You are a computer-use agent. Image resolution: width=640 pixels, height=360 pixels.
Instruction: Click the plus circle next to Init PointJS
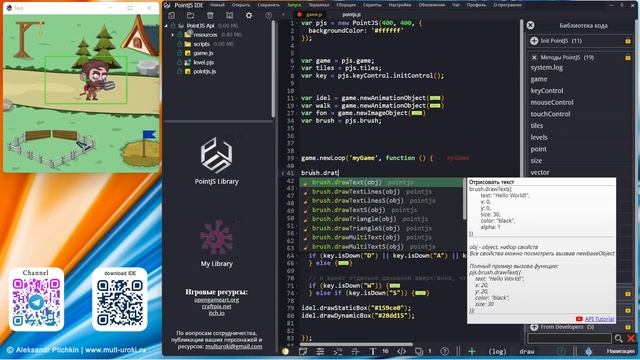(x=534, y=41)
